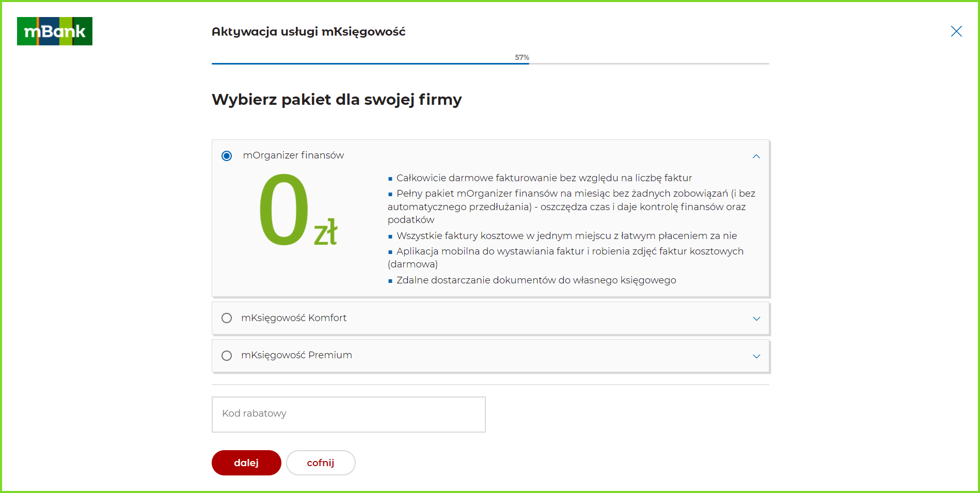Click the mKsięgowość Premium label

tap(296, 355)
